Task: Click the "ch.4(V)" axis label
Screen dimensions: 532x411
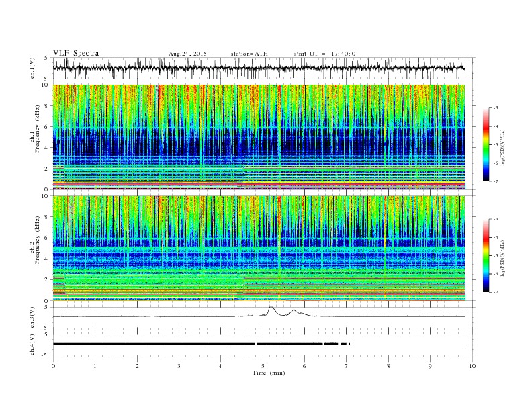Action: (x=32, y=345)
